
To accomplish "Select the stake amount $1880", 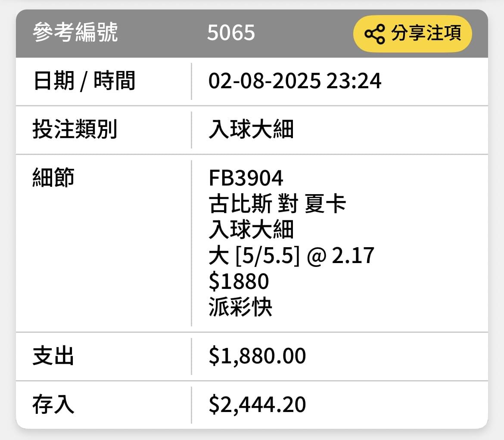I will coord(239,281).
